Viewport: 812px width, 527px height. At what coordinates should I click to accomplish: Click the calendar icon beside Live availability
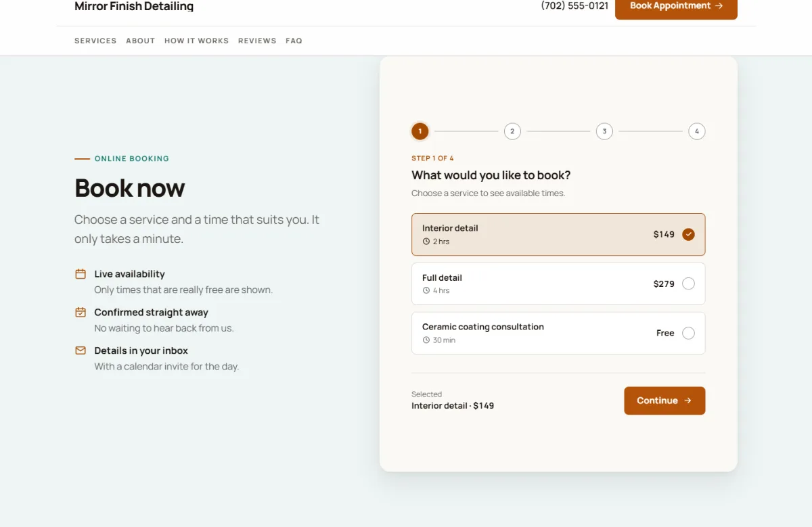[x=81, y=274]
